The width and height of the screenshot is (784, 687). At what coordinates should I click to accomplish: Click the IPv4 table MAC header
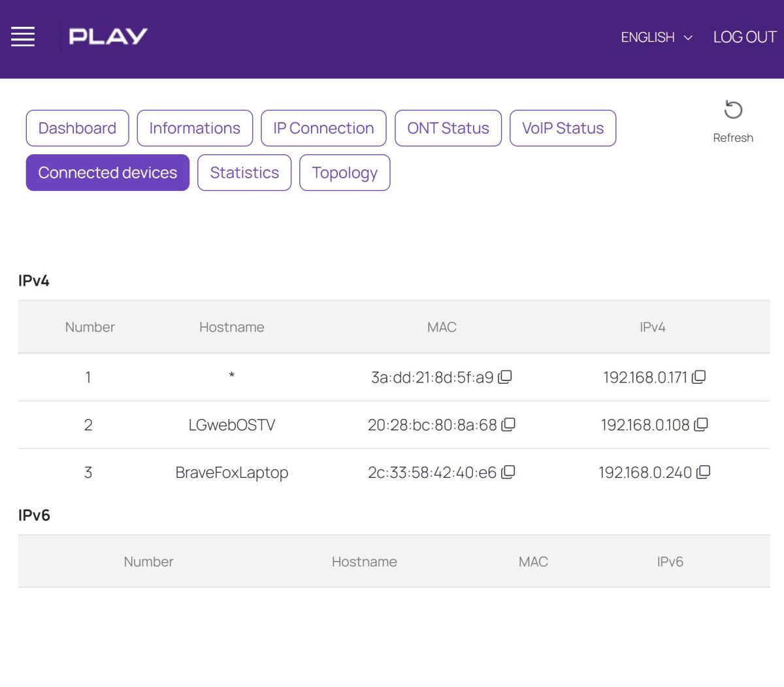[x=442, y=327]
